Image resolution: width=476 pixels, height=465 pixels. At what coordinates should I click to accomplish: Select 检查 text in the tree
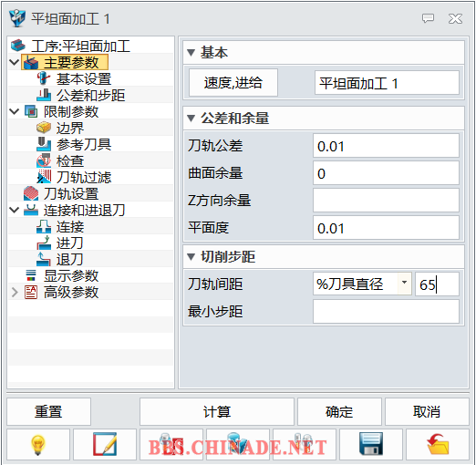click(70, 161)
